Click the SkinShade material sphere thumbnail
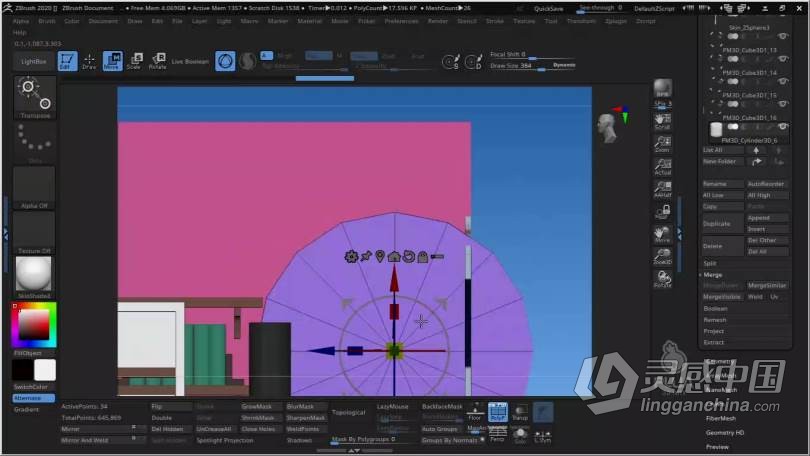This screenshot has width=810, height=456. pyautogui.click(x=34, y=274)
